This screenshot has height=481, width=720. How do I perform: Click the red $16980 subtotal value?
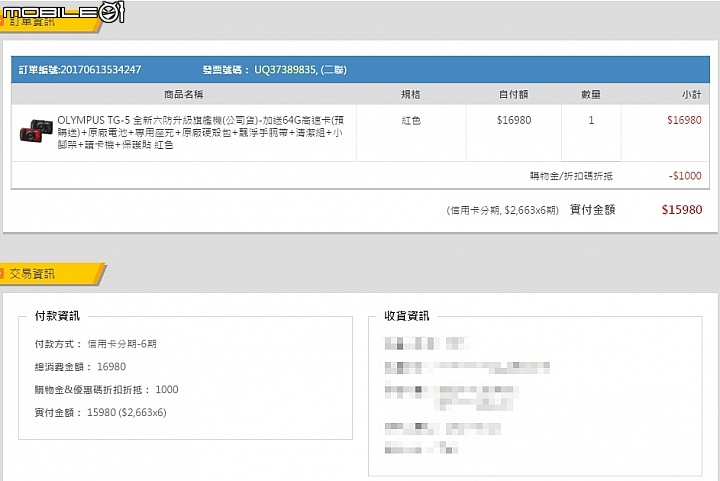click(x=684, y=120)
